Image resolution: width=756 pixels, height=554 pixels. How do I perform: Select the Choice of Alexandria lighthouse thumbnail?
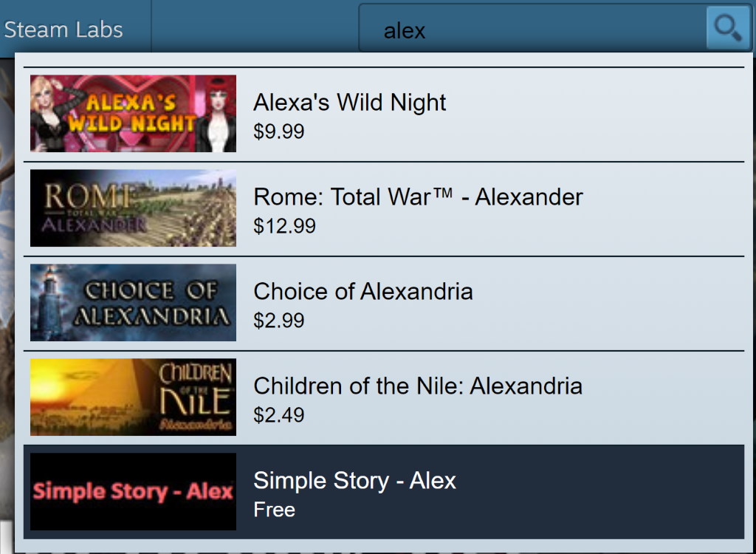pyautogui.click(x=133, y=302)
